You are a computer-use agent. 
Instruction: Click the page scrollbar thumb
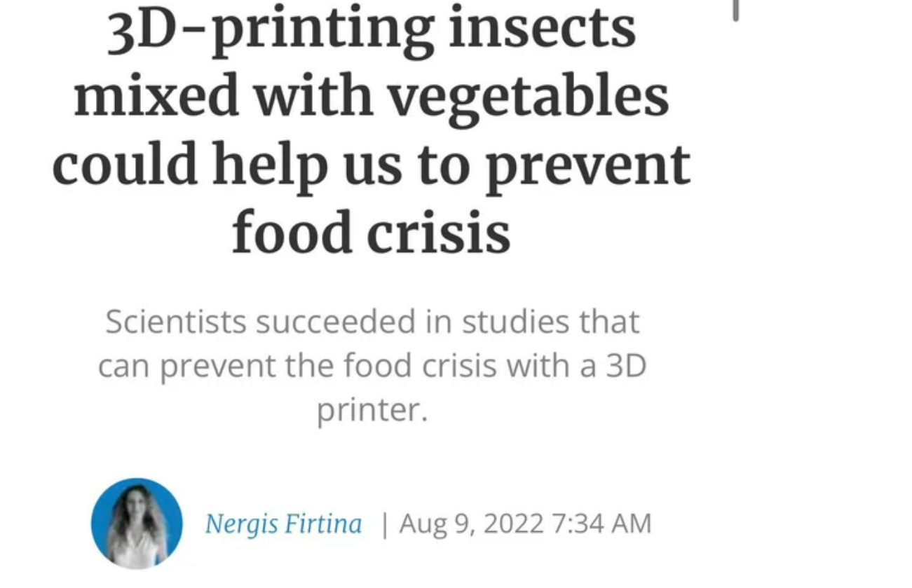coord(735,10)
